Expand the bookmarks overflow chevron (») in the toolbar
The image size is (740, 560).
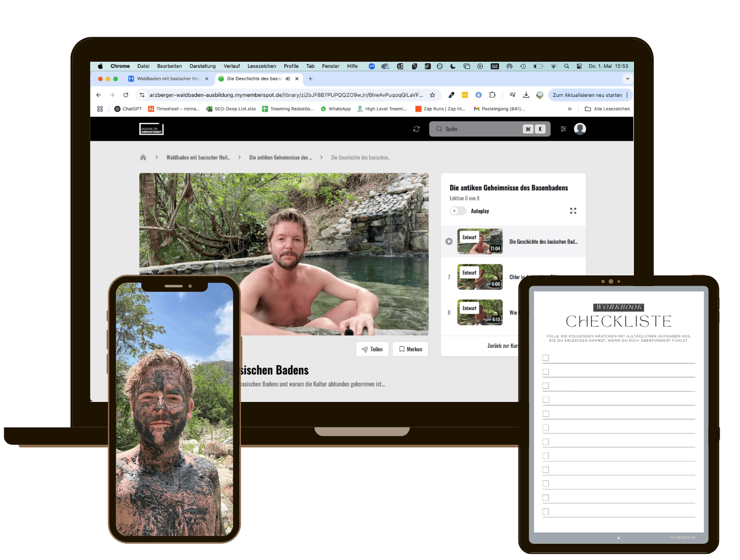pyautogui.click(x=570, y=109)
